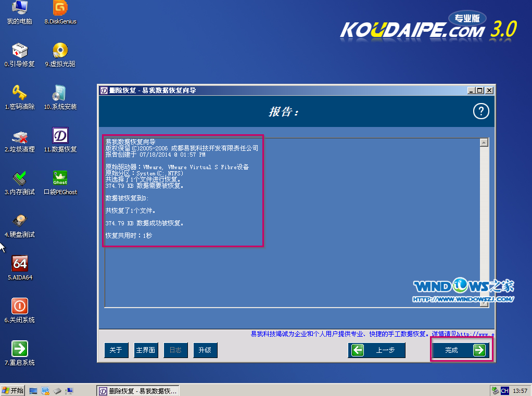The height and width of the screenshot is (396, 532).
Task: Click the 完成 finish button
Action: [x=461, y=350]
